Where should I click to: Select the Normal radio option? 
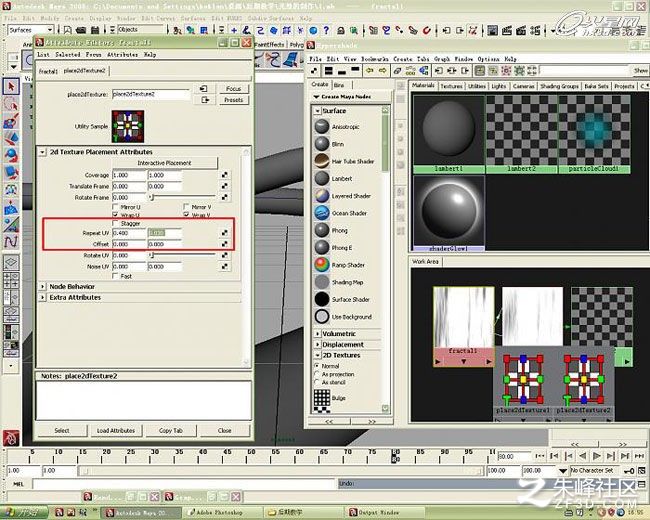click(x=317, y=366)
